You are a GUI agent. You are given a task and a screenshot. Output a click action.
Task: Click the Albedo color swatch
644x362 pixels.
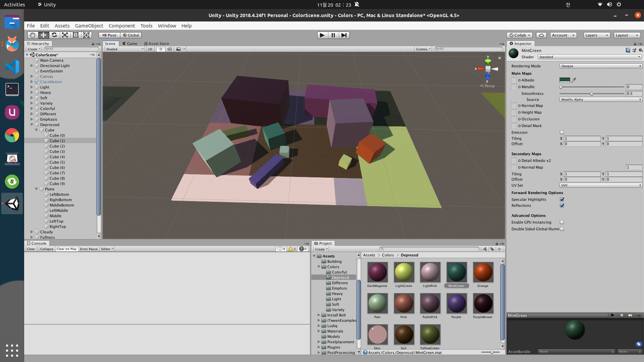pyautogui.click(x=565, y=80)
